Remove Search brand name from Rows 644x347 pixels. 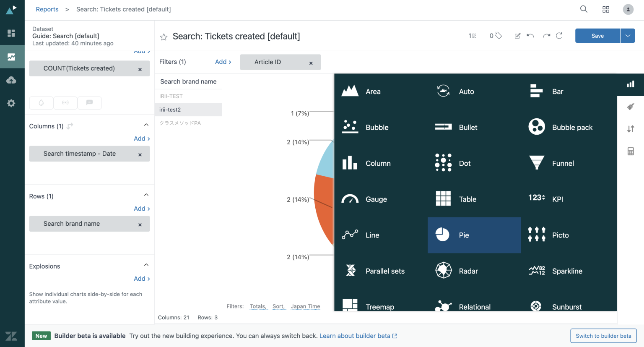tap(140, 225)
